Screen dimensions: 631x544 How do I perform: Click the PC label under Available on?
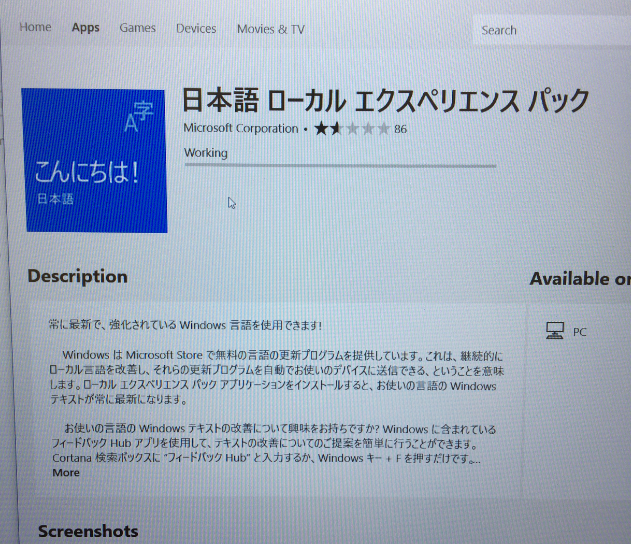click(579, 332)
